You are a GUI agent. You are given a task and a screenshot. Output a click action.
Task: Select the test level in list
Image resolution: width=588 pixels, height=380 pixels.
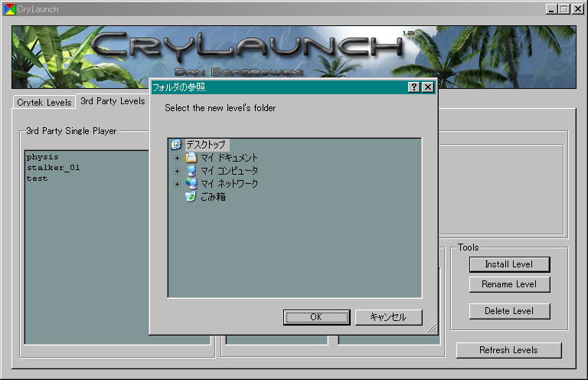(x=37, y=179)
